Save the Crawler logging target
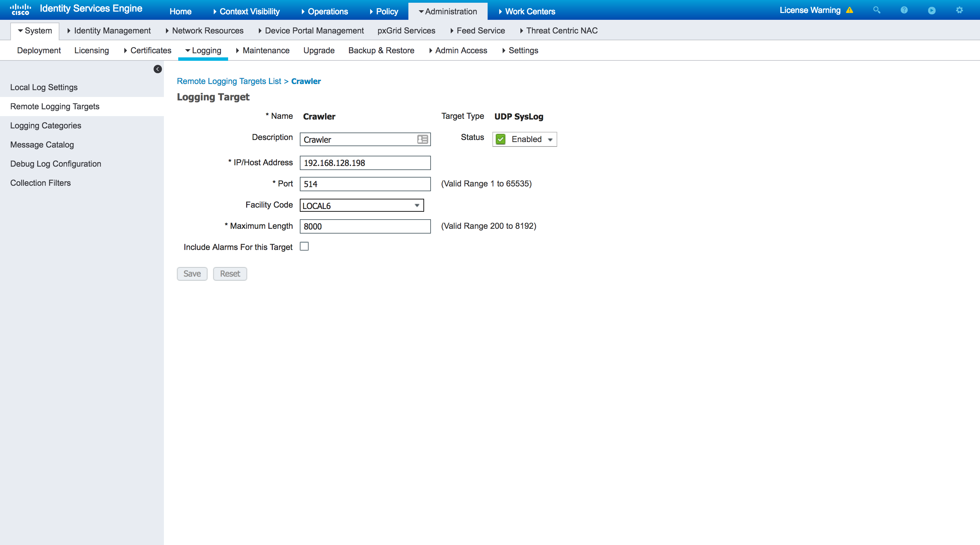This screenshot has width=980, height=545. pos(191,273)
